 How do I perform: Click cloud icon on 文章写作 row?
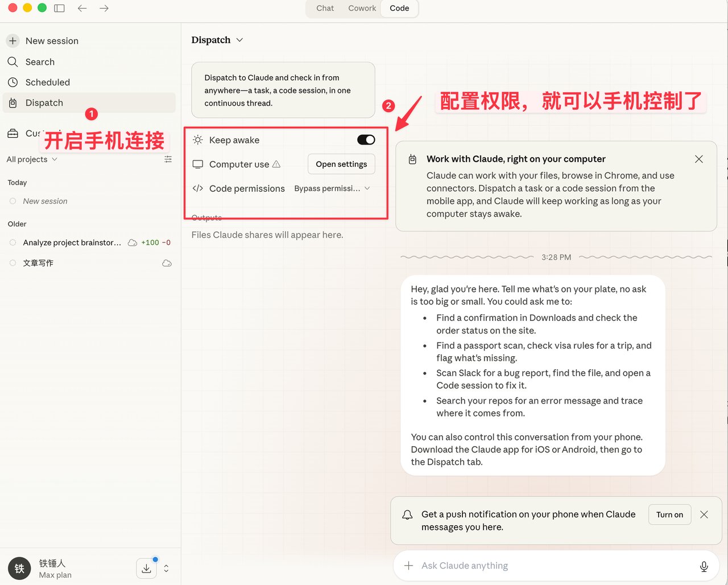pos(167,263)
